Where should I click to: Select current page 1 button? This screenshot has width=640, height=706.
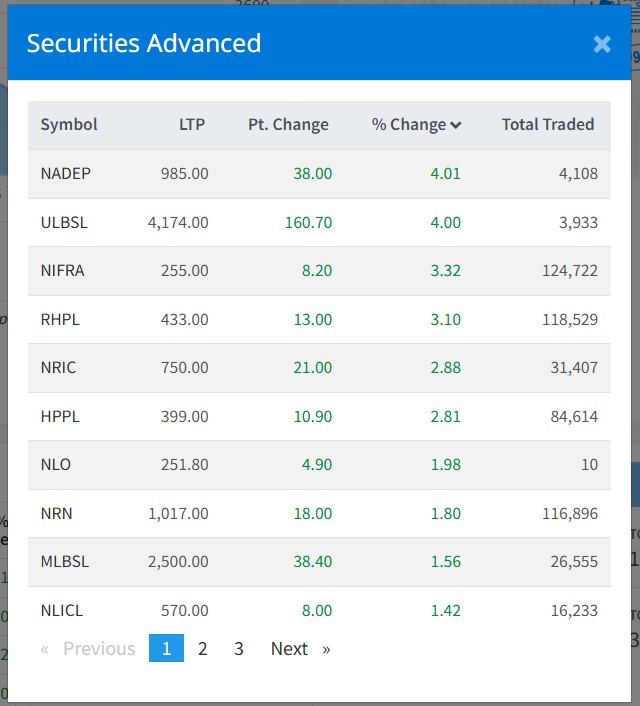[166, 649]
